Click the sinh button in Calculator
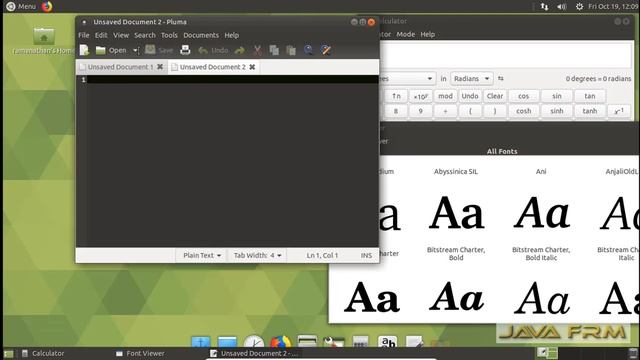 point(557,111)
